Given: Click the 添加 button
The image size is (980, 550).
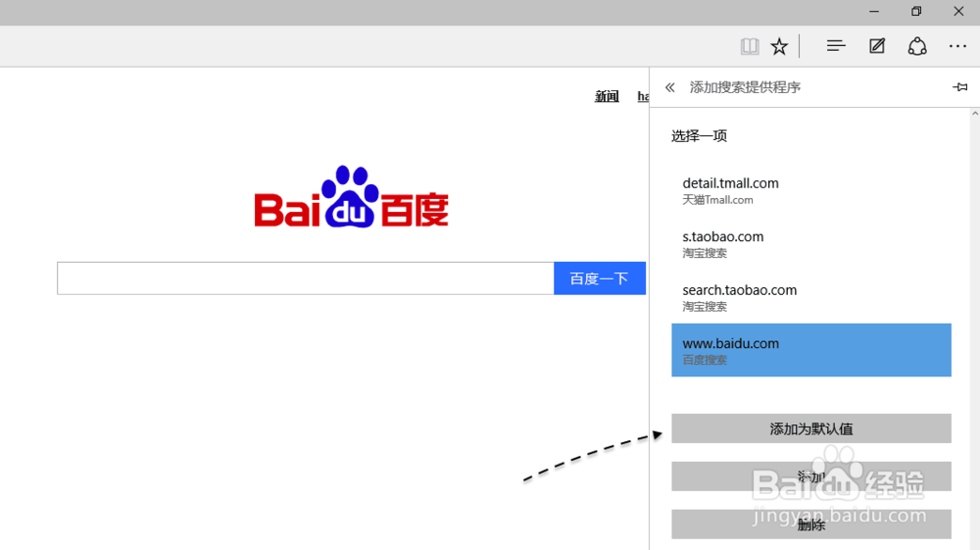Looking at the screenshot, I should pyautogui.click(x=811, y=476).
